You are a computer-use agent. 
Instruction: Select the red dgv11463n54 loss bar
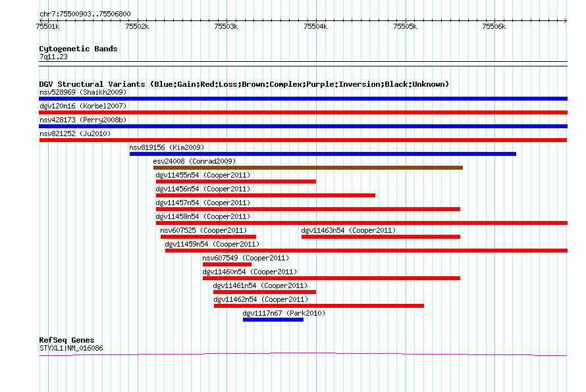tap(381, 237)
